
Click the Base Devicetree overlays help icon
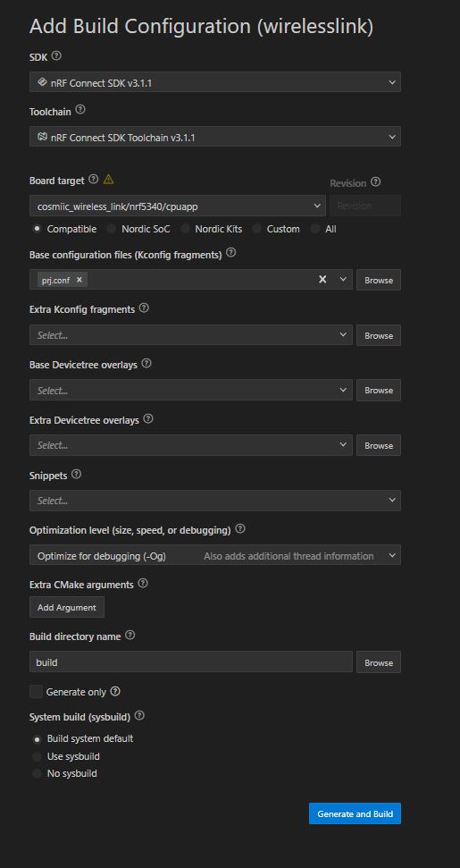[x=146, y=364]
